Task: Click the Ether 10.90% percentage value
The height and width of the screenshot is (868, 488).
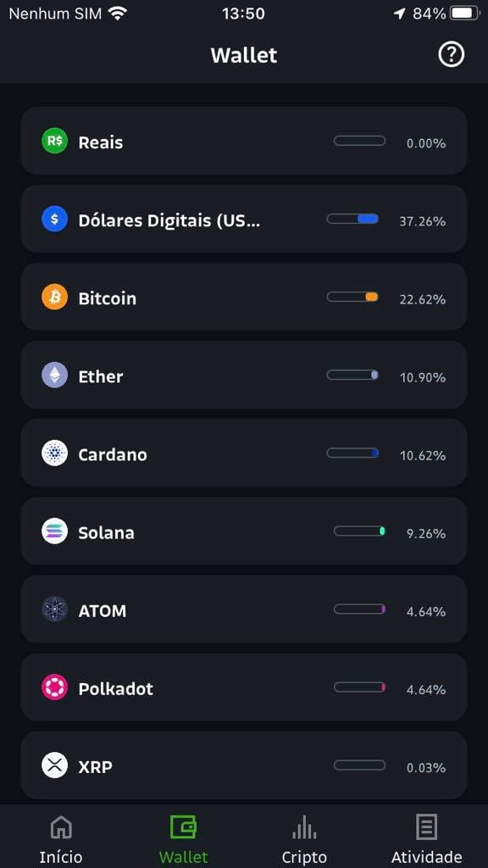Action: (x=423, y=377)
